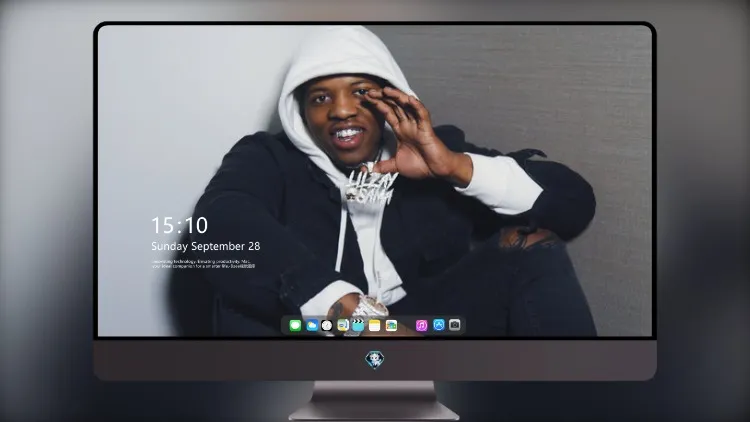
Task: Open the Clock app in the dock
Action: [327, 325]
